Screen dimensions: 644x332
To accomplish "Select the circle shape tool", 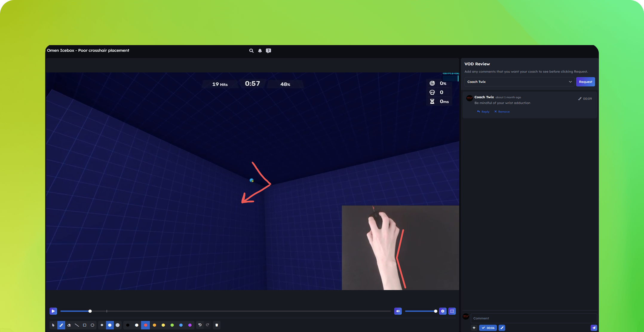I will click(92, 325).
